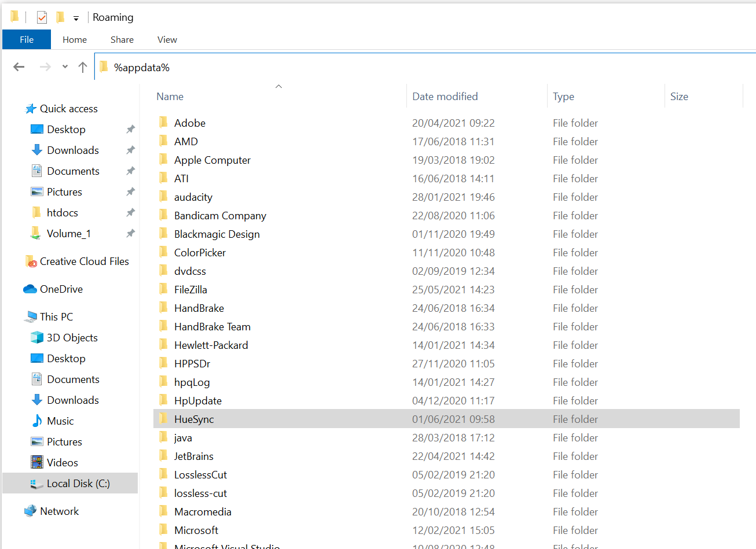Select Local Disk (C:) in sidebar

(x=70, y=484)
